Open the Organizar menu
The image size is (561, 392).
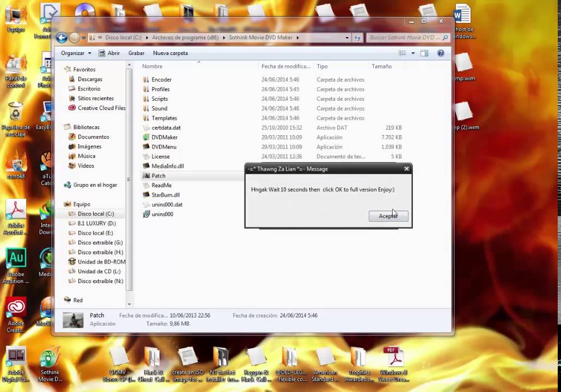(x=76, y=53)
